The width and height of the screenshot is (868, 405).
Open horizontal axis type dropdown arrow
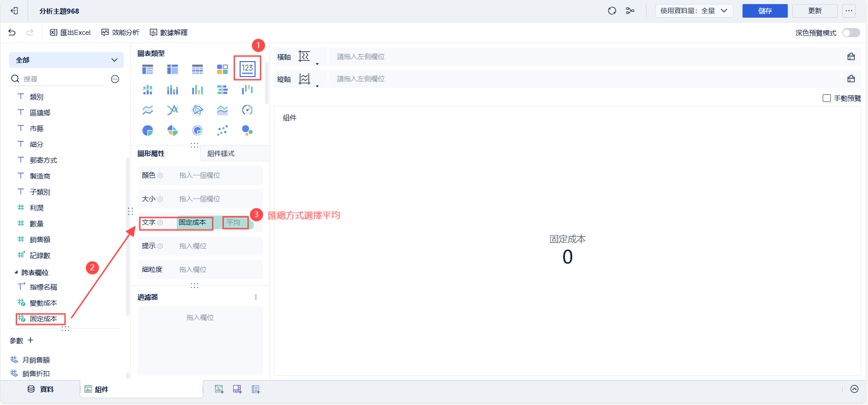317,64
